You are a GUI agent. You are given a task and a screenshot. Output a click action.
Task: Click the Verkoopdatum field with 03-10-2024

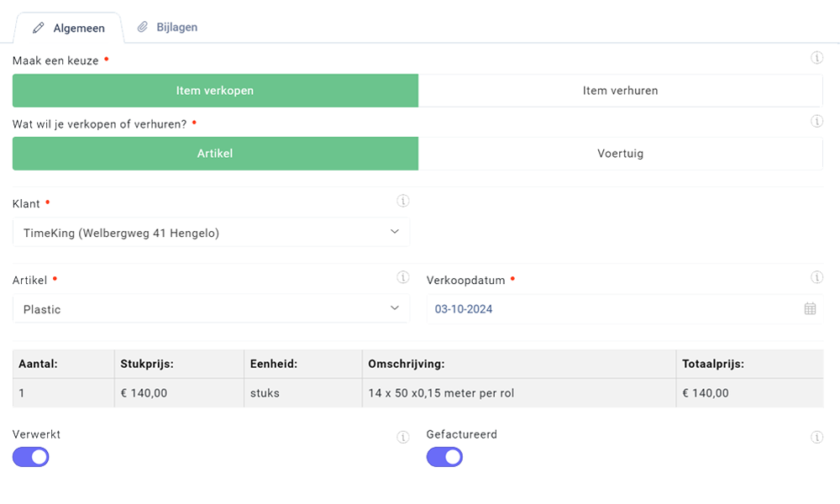click(x=613, y=309)
